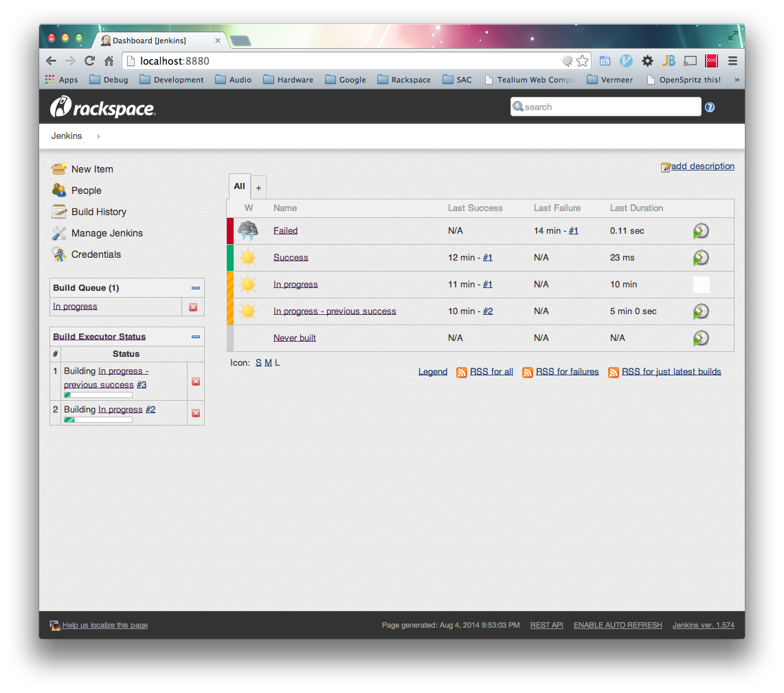Open build #1 in Last Failure column
Screen dimensions: 784x693
[574, 231]
